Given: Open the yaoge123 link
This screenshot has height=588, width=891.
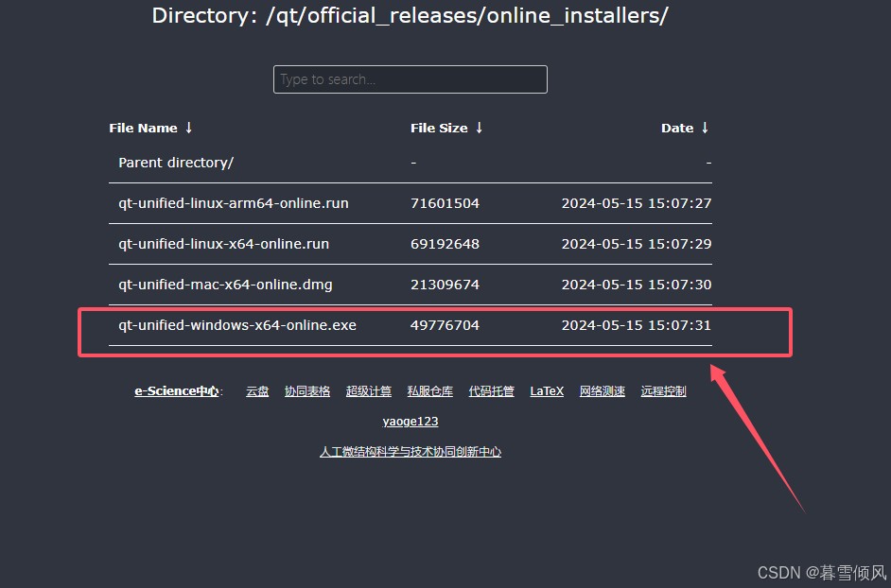Looking at the screenshot, I should tap(411, 422).
